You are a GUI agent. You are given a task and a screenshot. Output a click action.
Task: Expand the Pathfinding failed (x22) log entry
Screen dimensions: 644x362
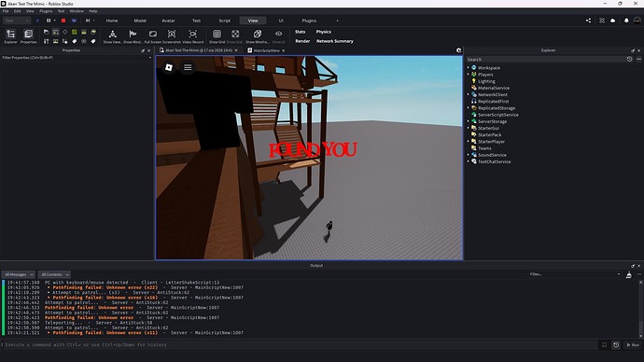point(49,287)
